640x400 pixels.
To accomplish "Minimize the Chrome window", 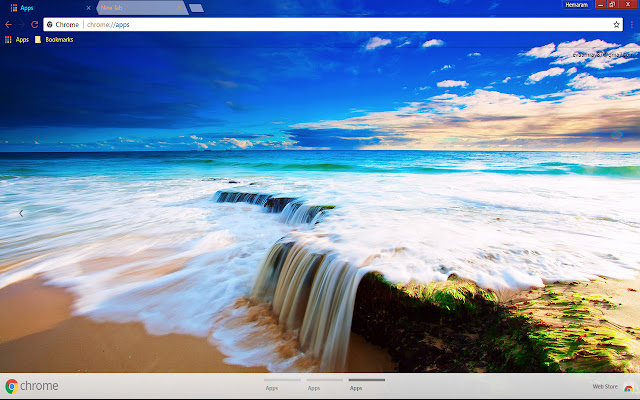I will tap(600, 4).
